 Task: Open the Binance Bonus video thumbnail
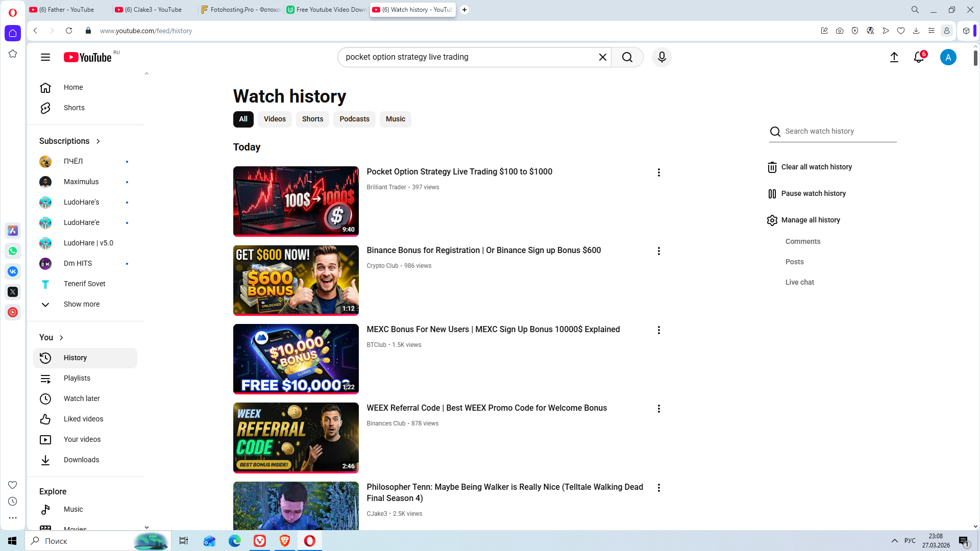pyautogui.click(x=296, y=280)
